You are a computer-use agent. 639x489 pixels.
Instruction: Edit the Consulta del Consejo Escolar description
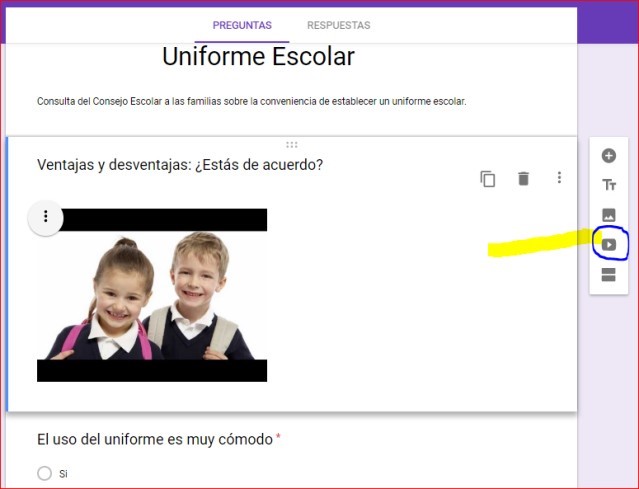click(251, 102)
